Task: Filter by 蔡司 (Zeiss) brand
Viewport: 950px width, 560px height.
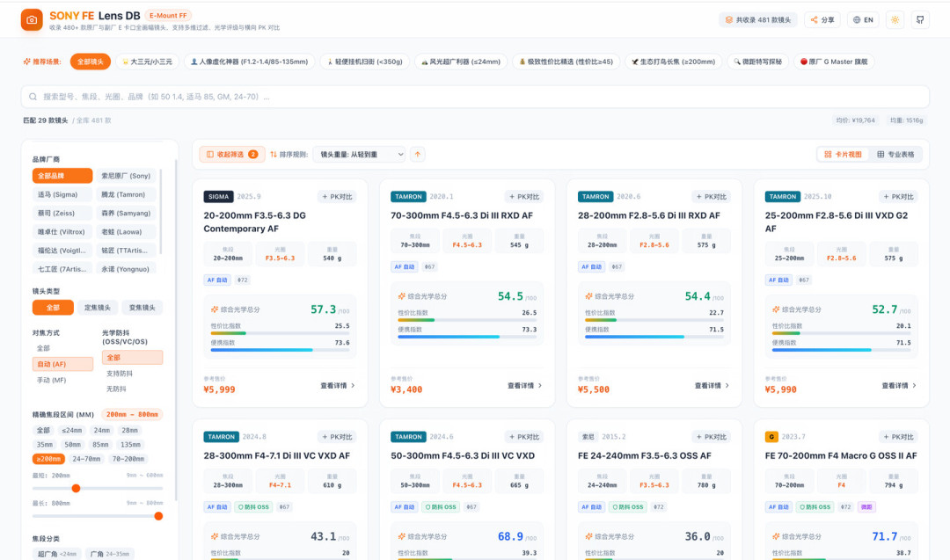Action: [62, 213]
